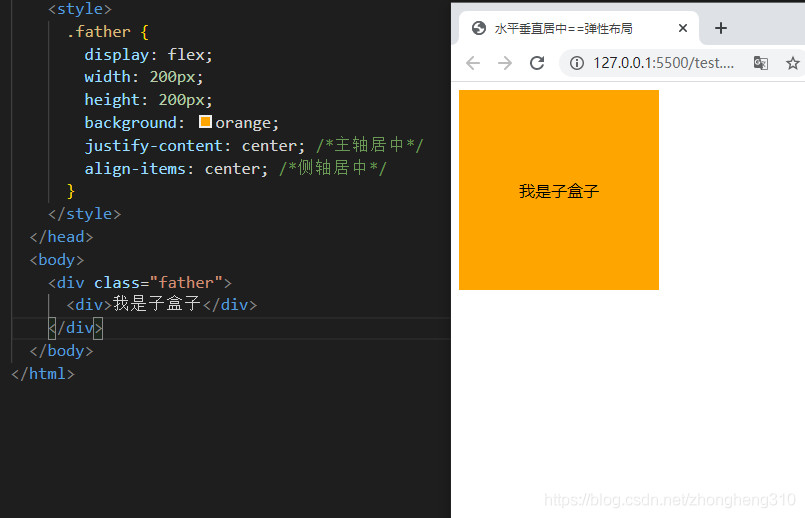Select the 水平垂直居中==弹性布局 browser tab
Viewport: 805px width, 518px height.
coord(563,28)
